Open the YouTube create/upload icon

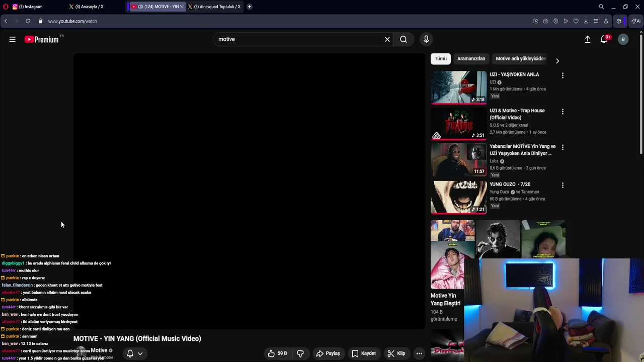pyautogui.click(x=588, y=39)
